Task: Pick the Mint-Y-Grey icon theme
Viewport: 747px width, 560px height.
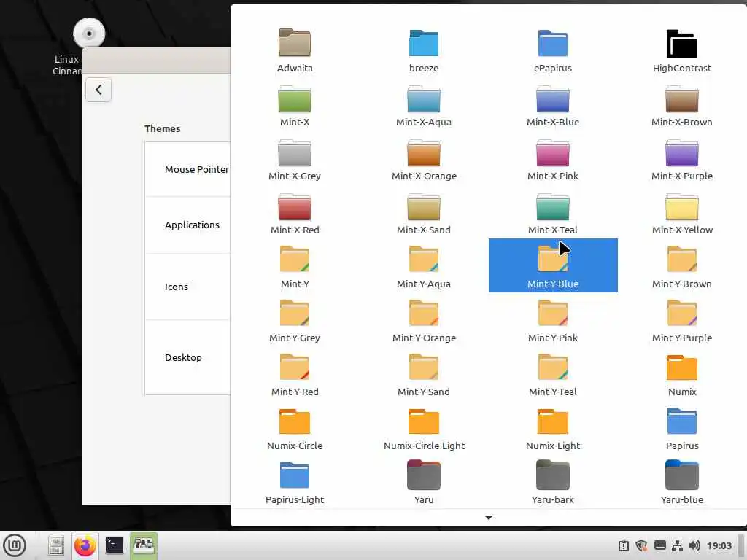Action: (295, 319)
